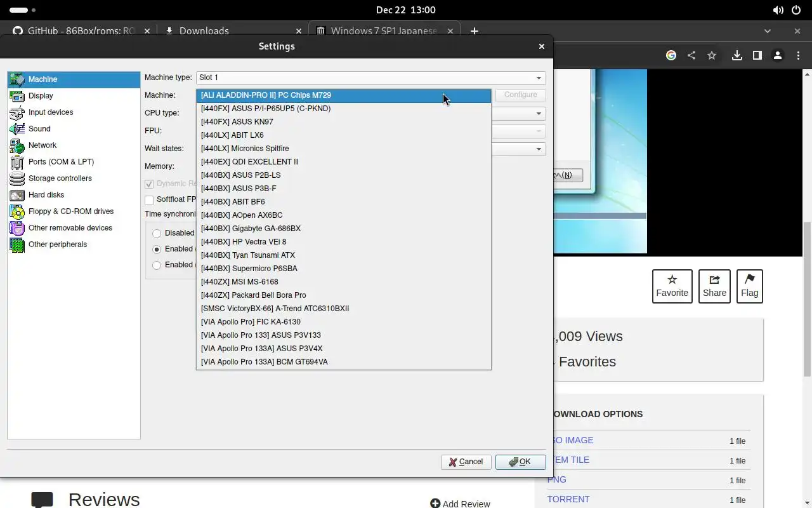Open browser side panel icon
This screenshot has height=508, width=812.
(x=757, y=55)
